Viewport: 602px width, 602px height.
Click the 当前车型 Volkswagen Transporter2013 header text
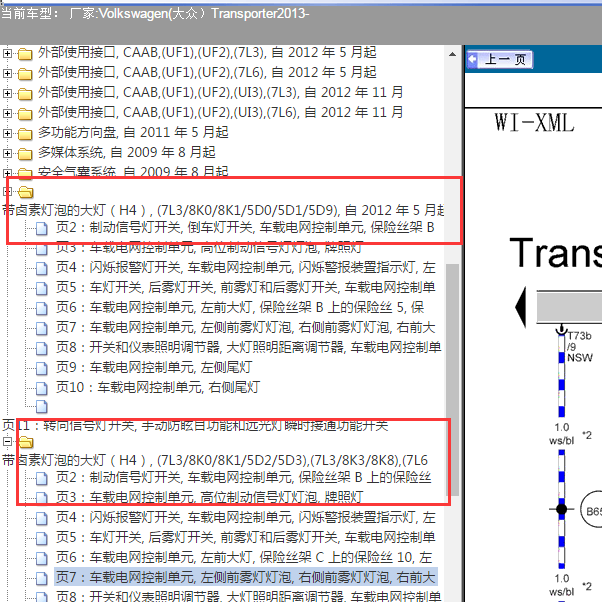coord(155,13)
